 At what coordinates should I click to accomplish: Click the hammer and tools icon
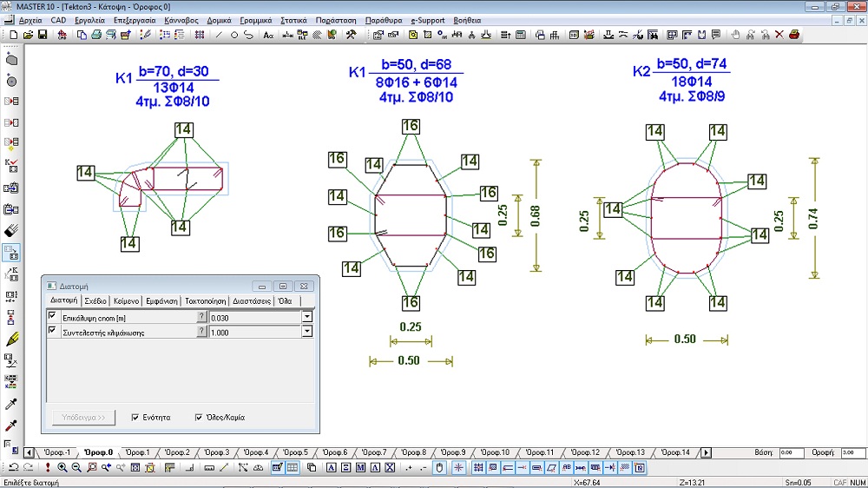(x=351, y=35)
